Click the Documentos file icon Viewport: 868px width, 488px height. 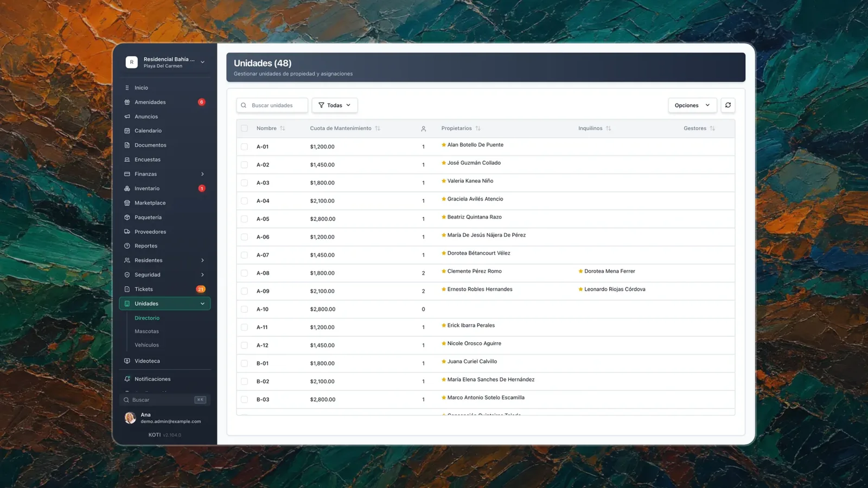[x=127, y=145]
